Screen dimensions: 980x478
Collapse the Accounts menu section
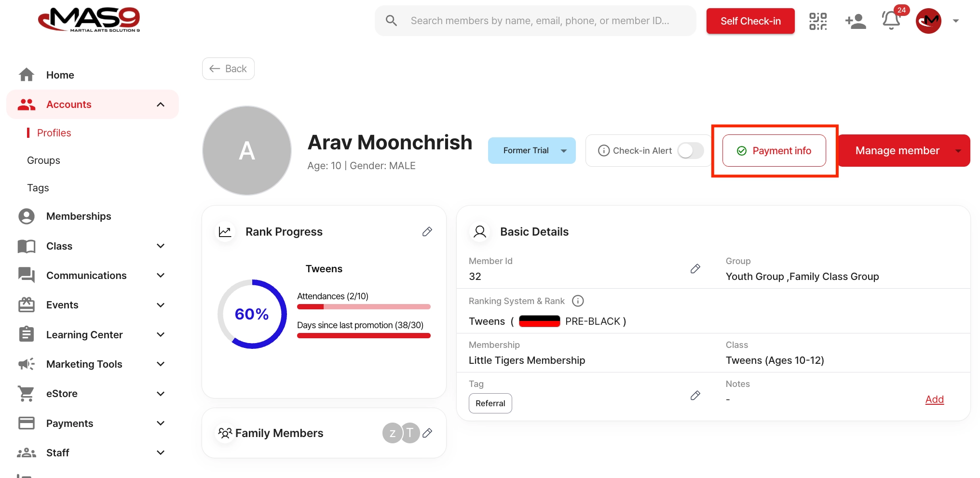click(161, 105)
